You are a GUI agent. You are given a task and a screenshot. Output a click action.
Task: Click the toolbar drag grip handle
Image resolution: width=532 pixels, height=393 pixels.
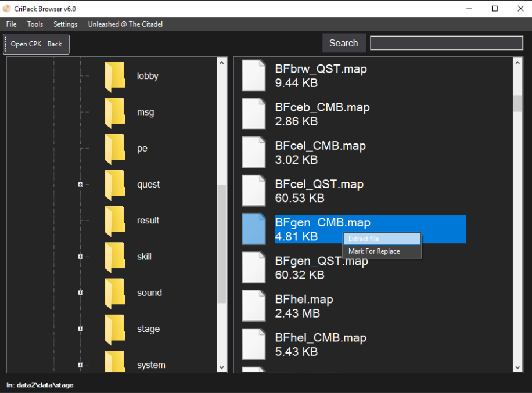tap(5, 44)
